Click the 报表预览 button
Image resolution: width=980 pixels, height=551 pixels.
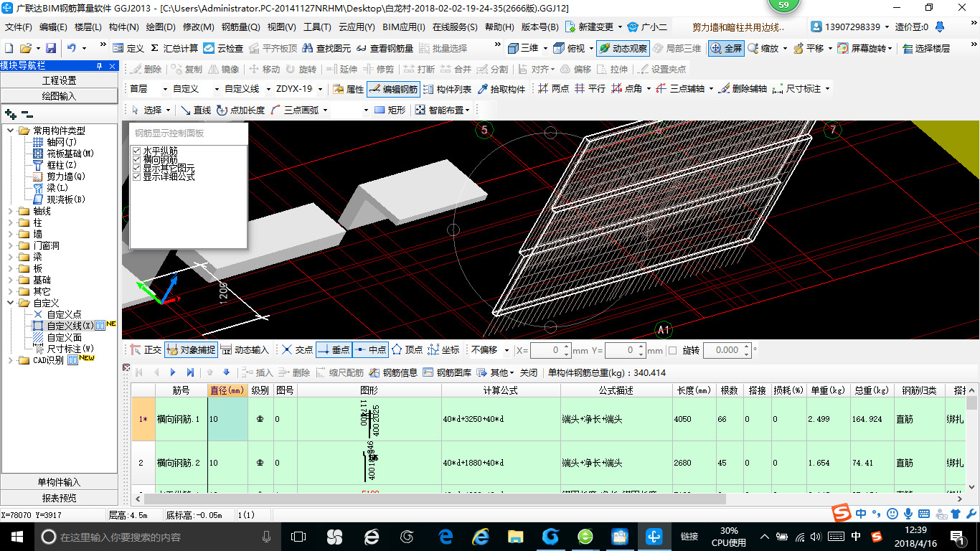coord(59,498)
